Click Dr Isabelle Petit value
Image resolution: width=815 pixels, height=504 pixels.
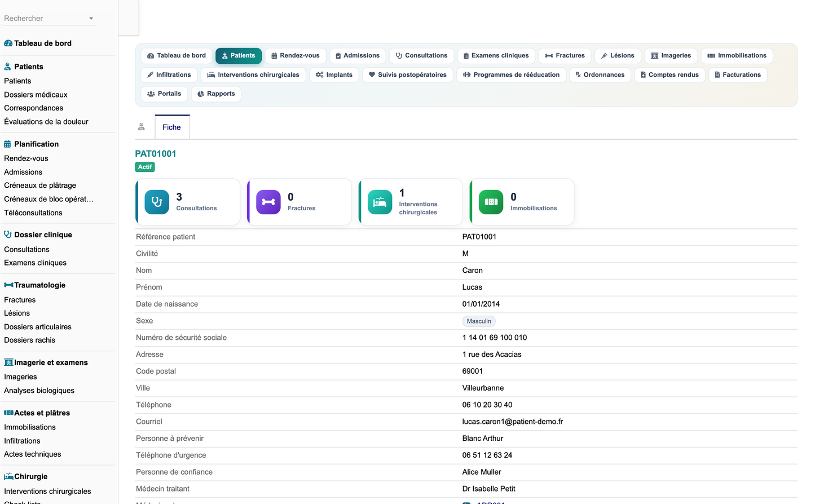coord(489,489)
